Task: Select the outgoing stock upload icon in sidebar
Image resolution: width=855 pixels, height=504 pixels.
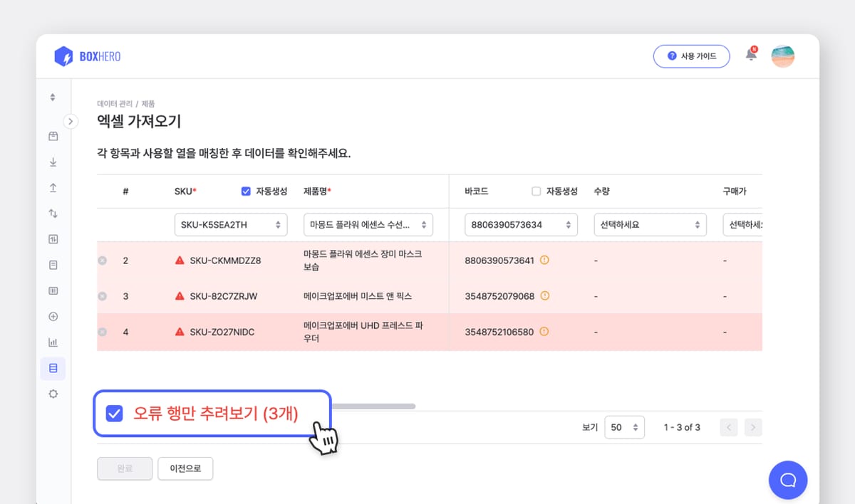Action: [53, 187]
